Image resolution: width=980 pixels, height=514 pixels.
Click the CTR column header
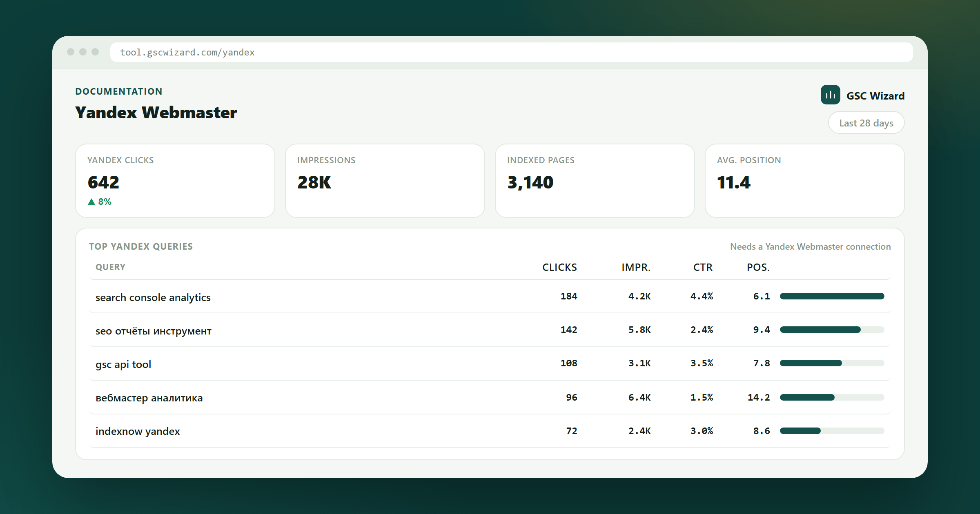click(703, 267)
